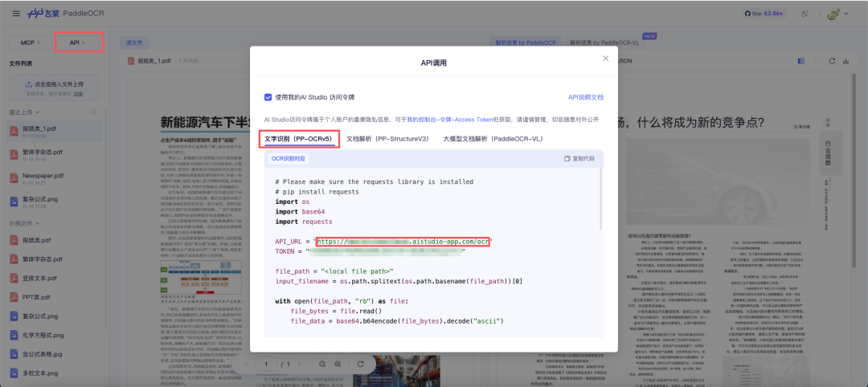Click the image icon of 含公式表格.jpg

point(14,354)
